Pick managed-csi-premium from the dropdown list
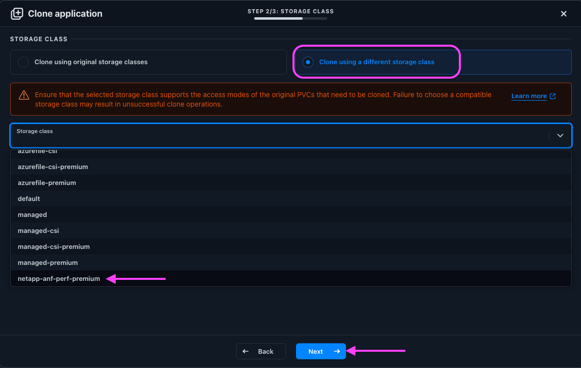Screen dimensions: 581x368 tap(291, 246)
